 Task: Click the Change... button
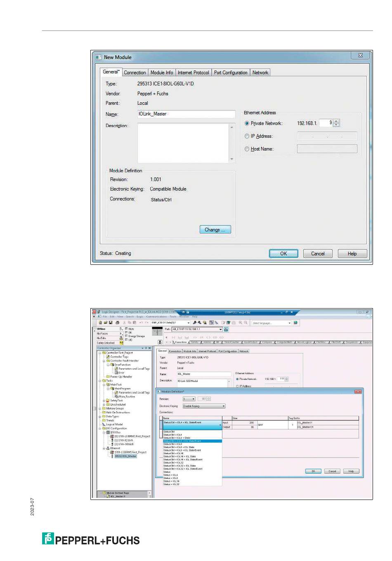coord(215,230)
